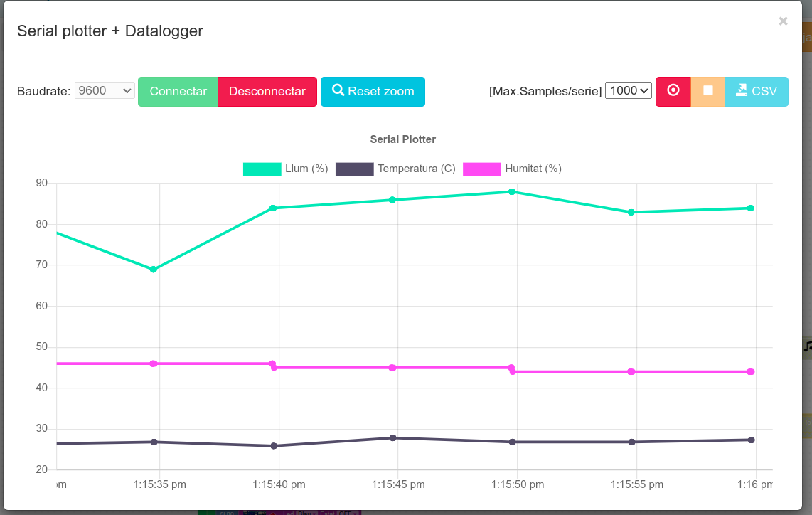
Task: Click the lowest Llum data point at 69
Action: [154, 270]
